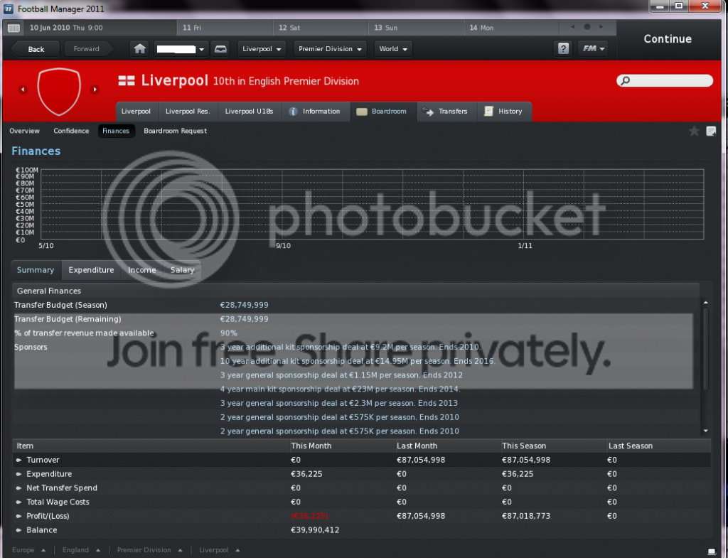The height and width of the screenshot is (560, 728).
Task: Expand the Expenditure row in the table
Action: pos(19,474)
